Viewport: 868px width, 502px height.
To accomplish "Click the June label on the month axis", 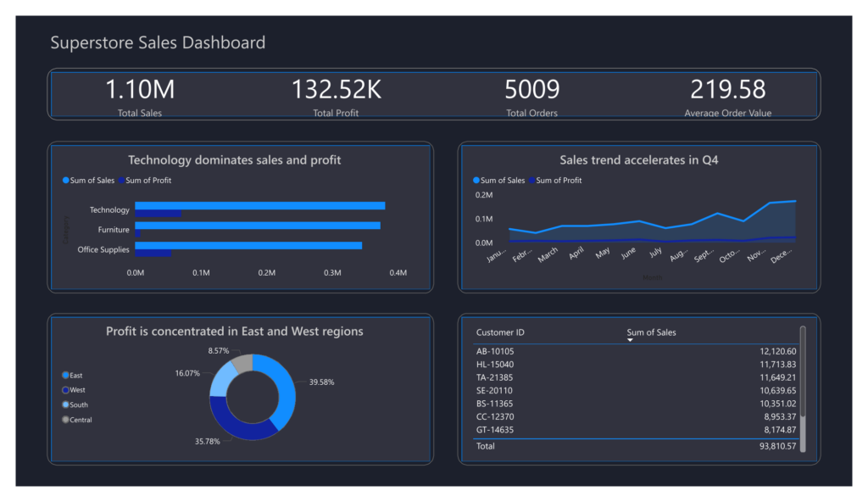I will click(x=628, y=254).
